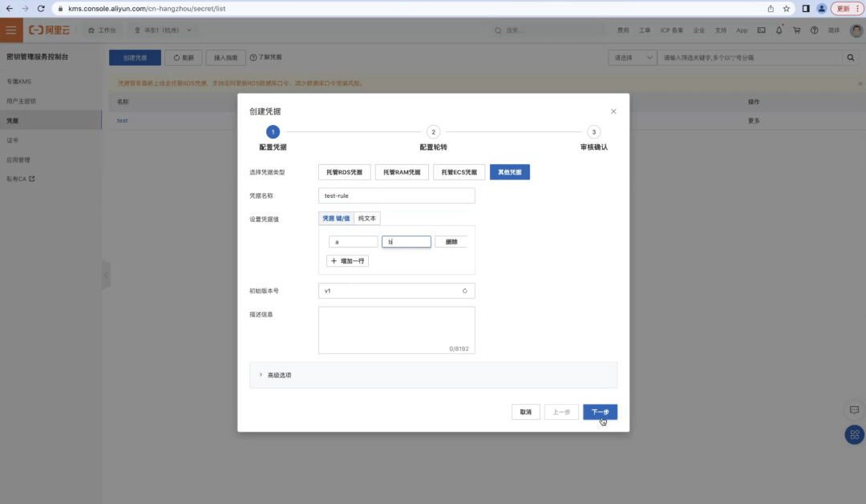Screen dimensions: 866x504
Task: Click 更多 in the test row
Action: 754,120
